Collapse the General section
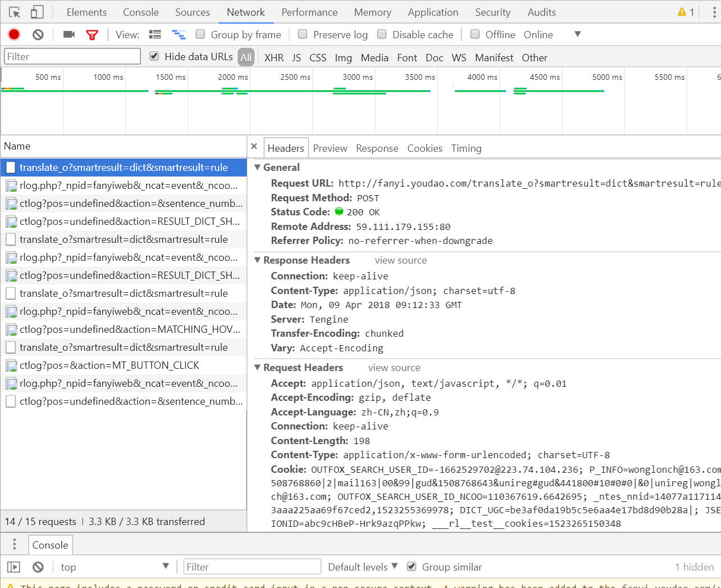This screenshot has width=721, height=588. [257, 167]
